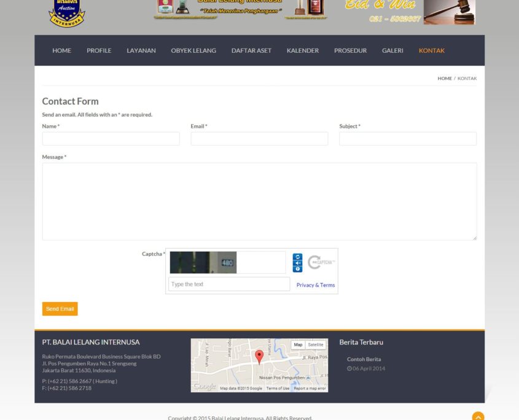519x420 pixels.
Task: Switch map to Satellite view
Action: [316, 345]
